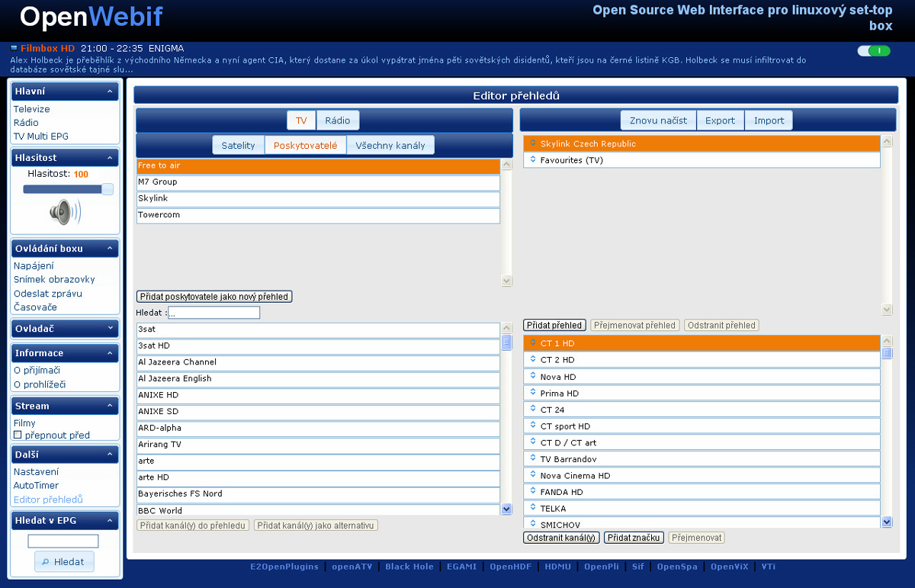Open the Nastavení link
The height and width of the screenshot is (588, 915).
coord(36,472)
